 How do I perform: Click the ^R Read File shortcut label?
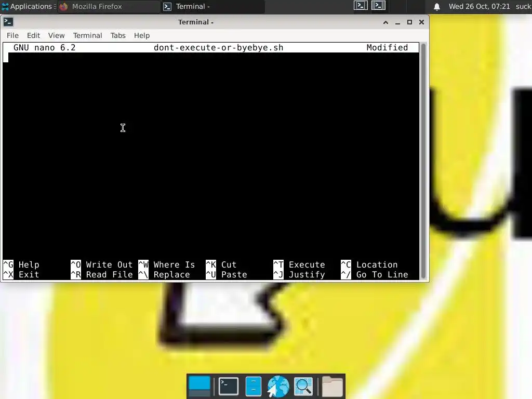tap(101, 274)
